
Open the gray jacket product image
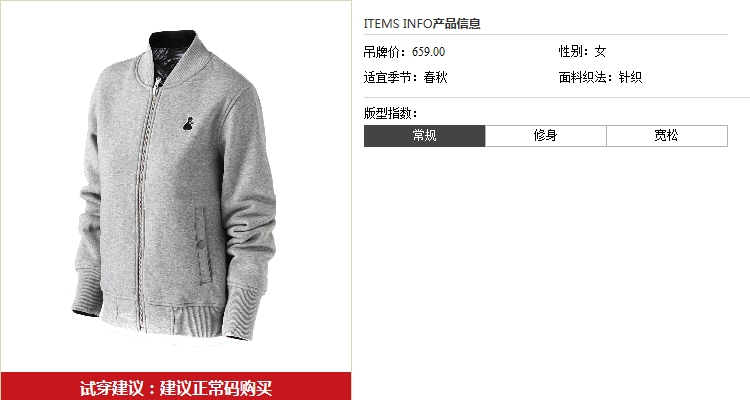click(x=175, y=185)
